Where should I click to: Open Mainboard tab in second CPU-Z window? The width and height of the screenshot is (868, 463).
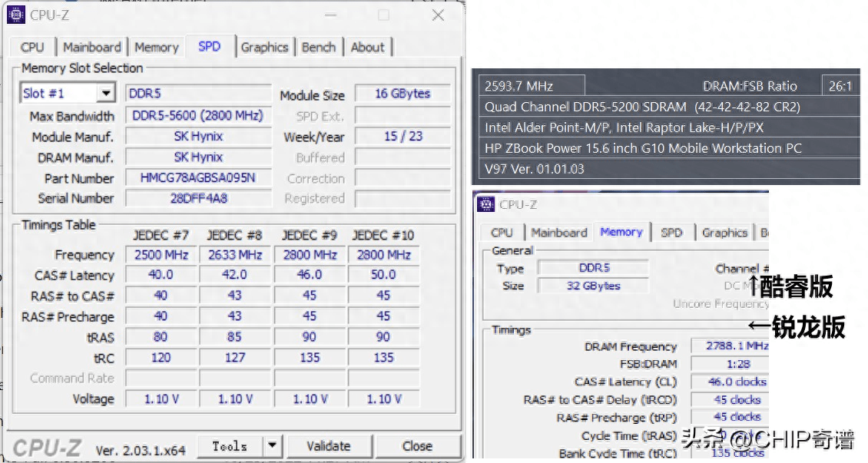click(559, 233)
